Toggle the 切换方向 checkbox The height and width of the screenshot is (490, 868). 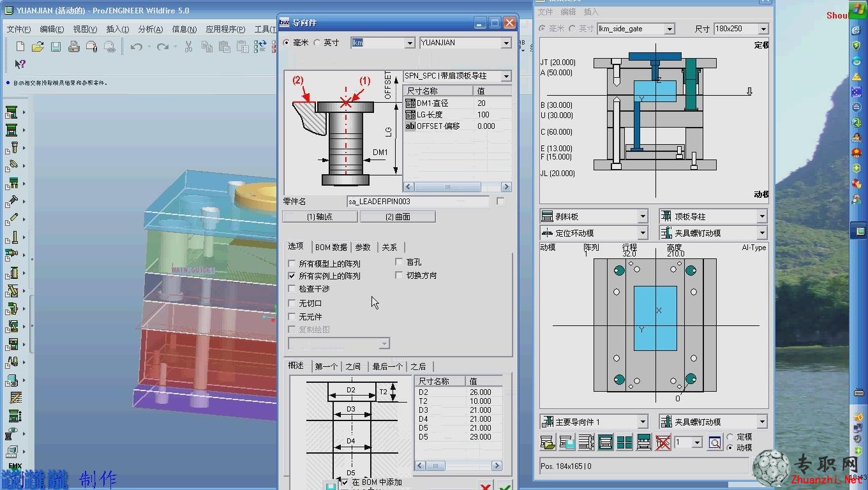(400, 276)
